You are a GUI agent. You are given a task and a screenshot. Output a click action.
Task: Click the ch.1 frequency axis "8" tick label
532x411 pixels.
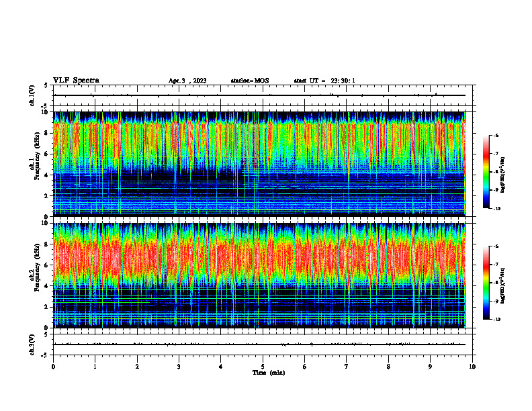pyautogui.click(x=46, y=133)
